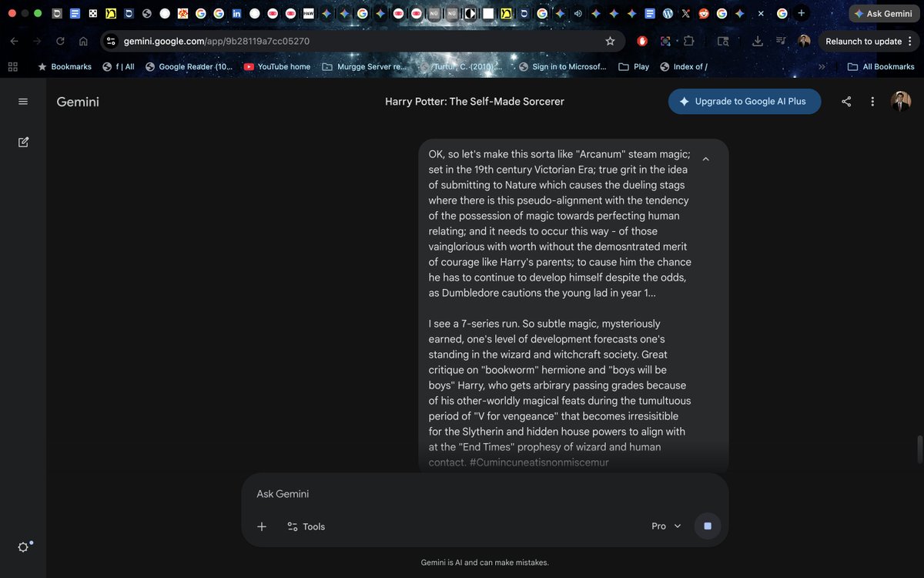Bookmark this tab with the star
This screenshot has height=578, width=924.
pos(610,41)
